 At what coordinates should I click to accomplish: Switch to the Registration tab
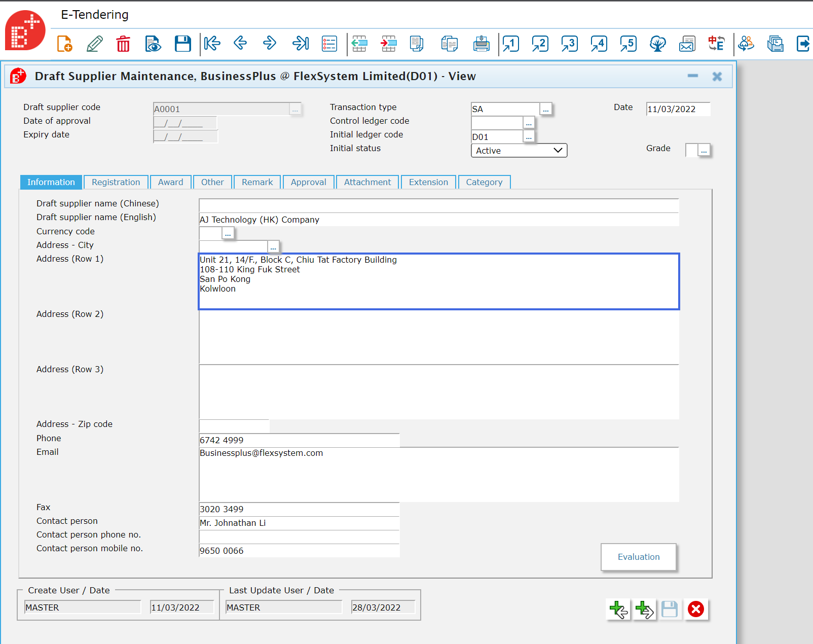(x=116, y=182)
